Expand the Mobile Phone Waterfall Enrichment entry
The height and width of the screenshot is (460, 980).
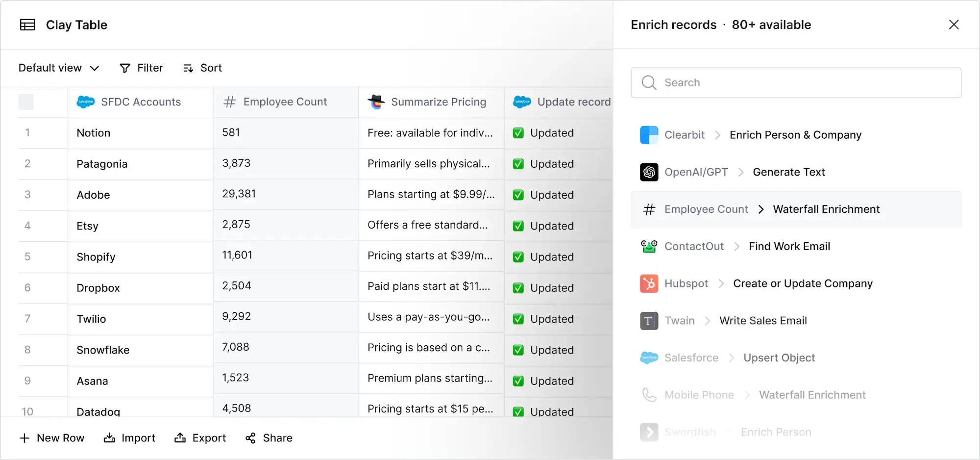coord(812,395)
